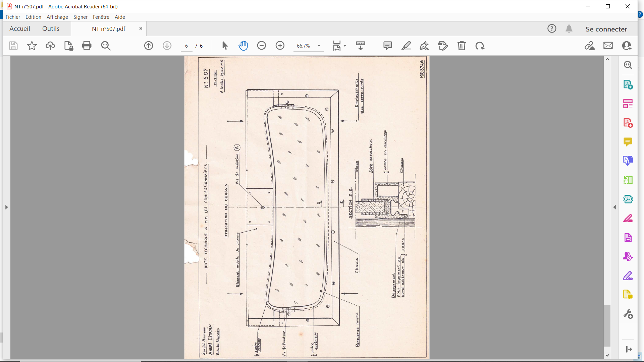Viewport: 644px width, 362px height.
Task: Expand the left navigation pane
Action: point(6,207)
